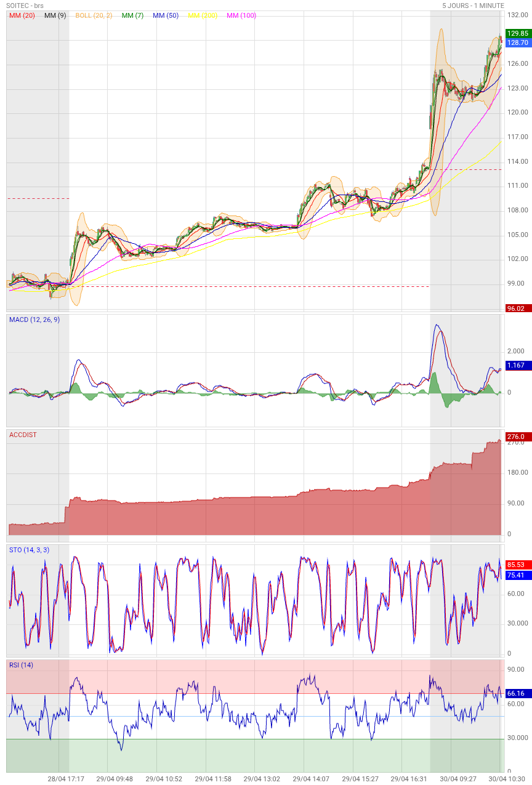Screen dimensions: 532x785
Task: Click the ACCDIST indicator label
Action: tap(23, 435)
